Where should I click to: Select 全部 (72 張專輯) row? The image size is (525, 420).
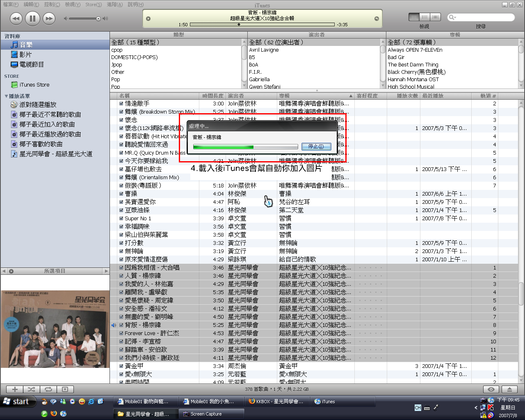(452, 42)
